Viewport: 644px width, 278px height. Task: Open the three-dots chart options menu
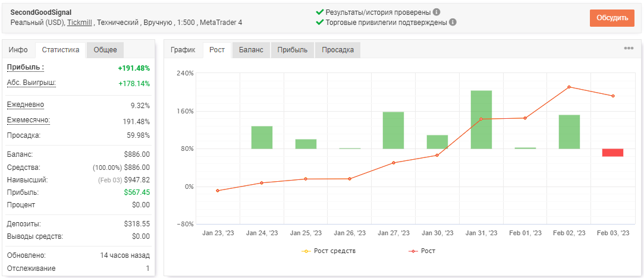(629, 48)
